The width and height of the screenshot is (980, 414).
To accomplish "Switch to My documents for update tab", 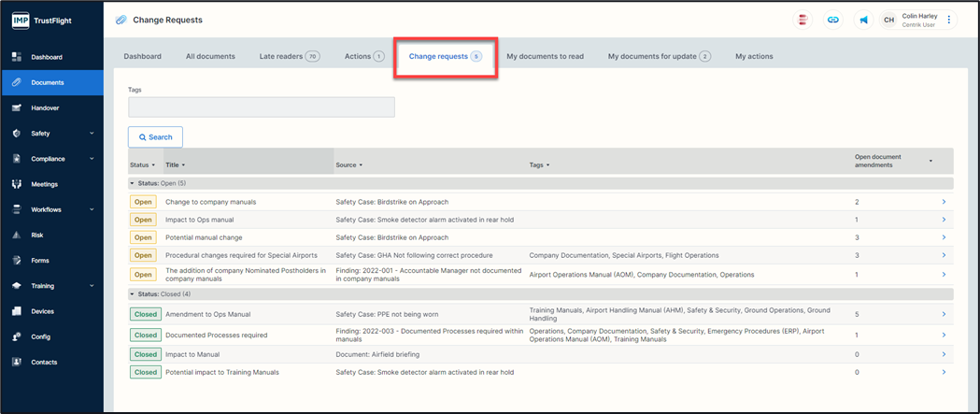I will 658,57.
